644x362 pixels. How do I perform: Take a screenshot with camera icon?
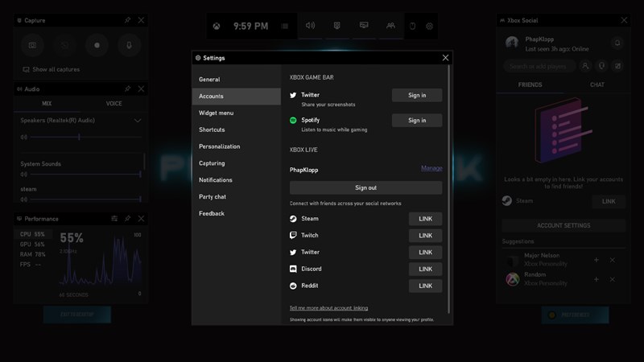point(32,45)
